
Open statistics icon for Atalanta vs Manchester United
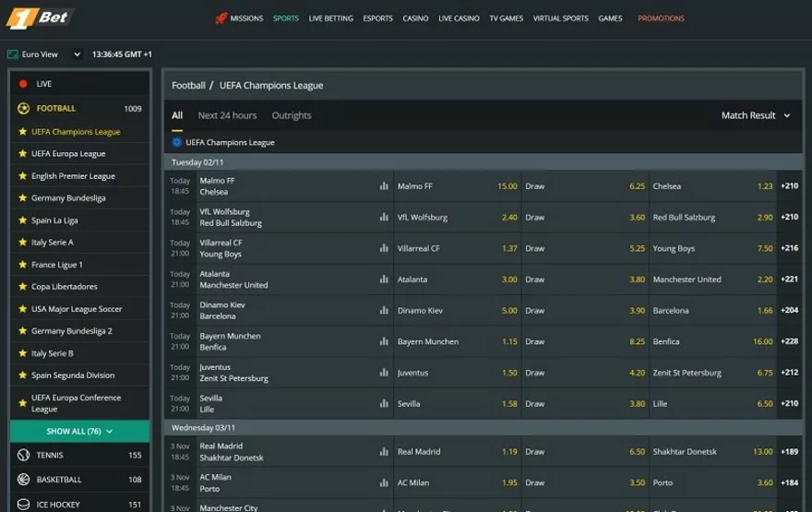click(x=384, y=280)
